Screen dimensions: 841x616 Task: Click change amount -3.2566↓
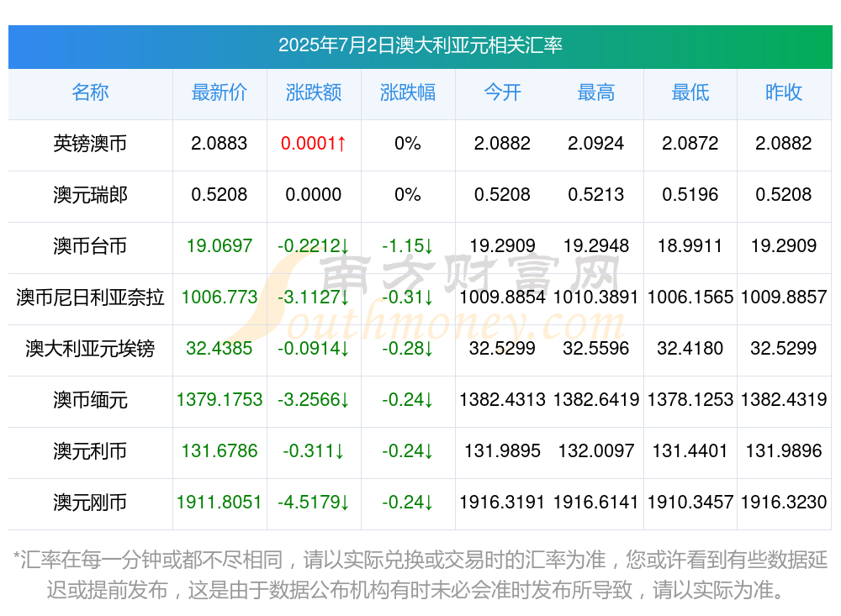[x=314, y=400]
